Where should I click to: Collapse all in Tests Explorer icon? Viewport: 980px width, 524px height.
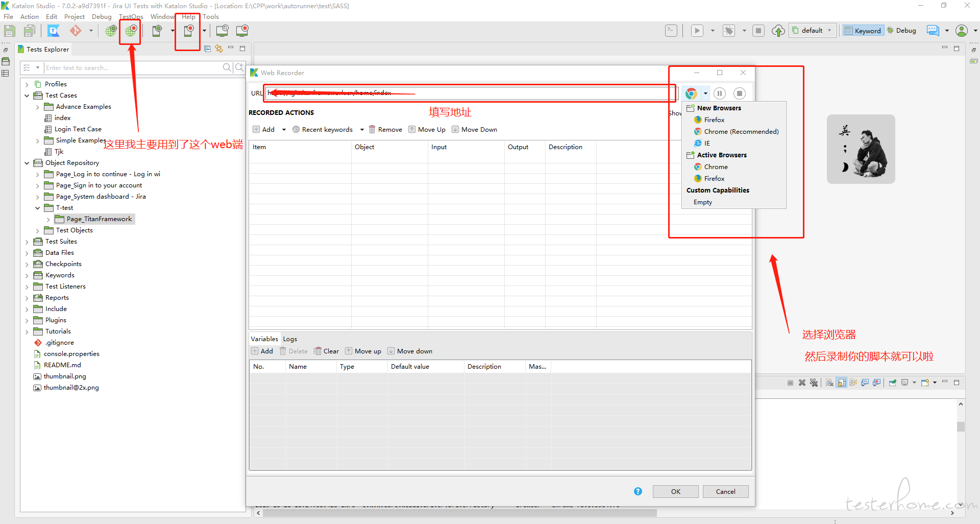[x=207, y=49]
